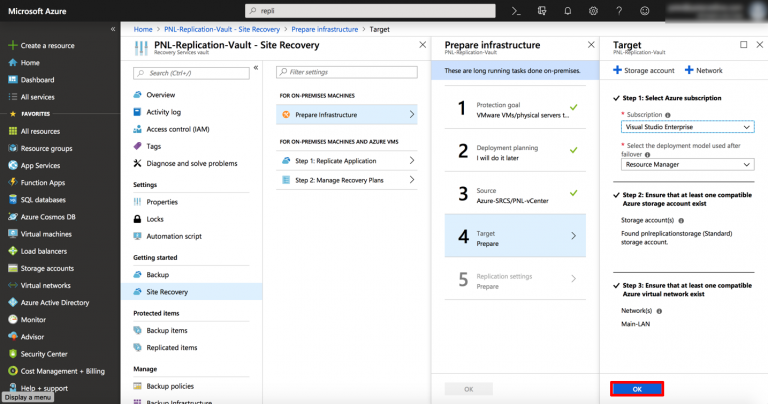Click the Cost Management + Billing icon
The image size is (768, 404).
13,371
